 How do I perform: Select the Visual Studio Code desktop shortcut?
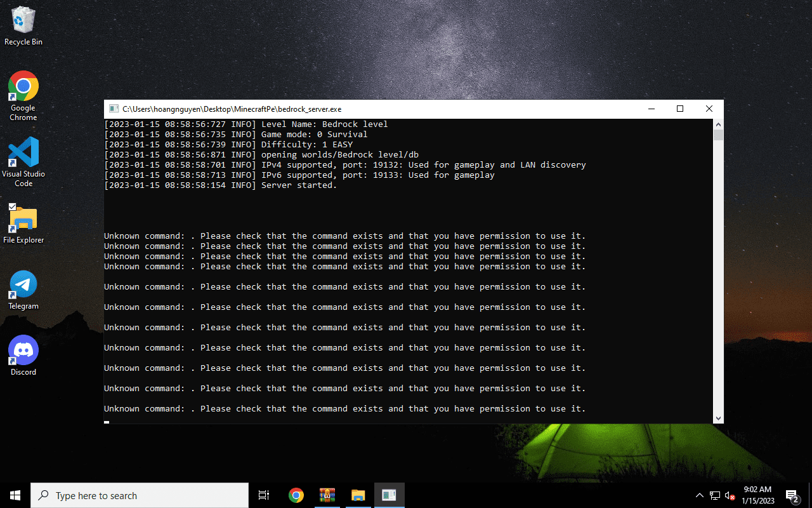[x=23, y=162]
